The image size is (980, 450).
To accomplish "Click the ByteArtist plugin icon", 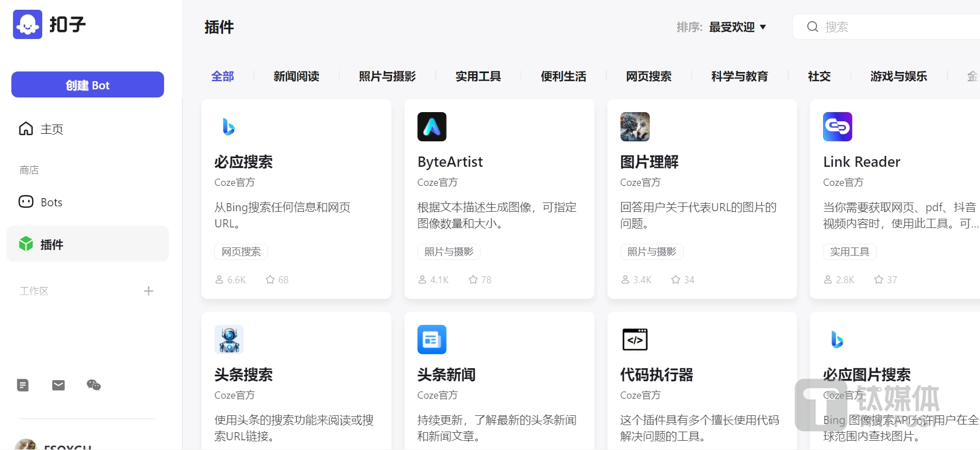I will (x=432, y=127).
